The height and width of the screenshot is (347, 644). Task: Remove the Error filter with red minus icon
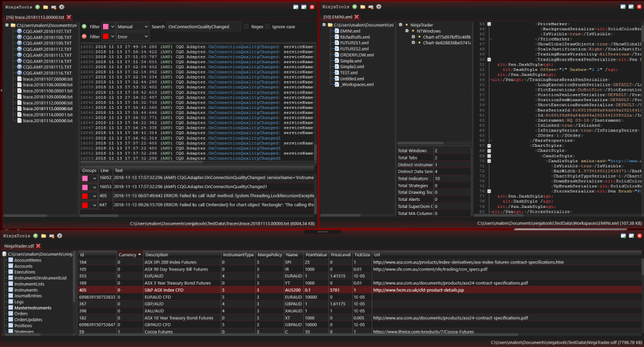[x=84, y=37]
